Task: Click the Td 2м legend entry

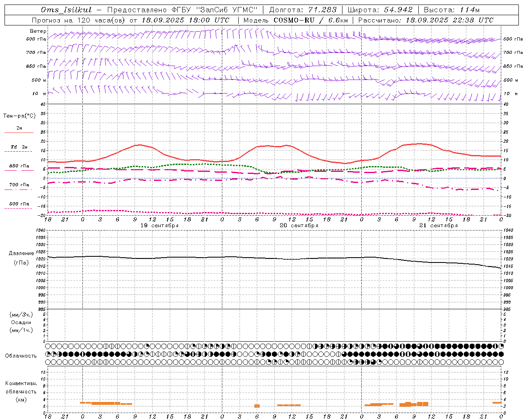Action: [19, 147]
